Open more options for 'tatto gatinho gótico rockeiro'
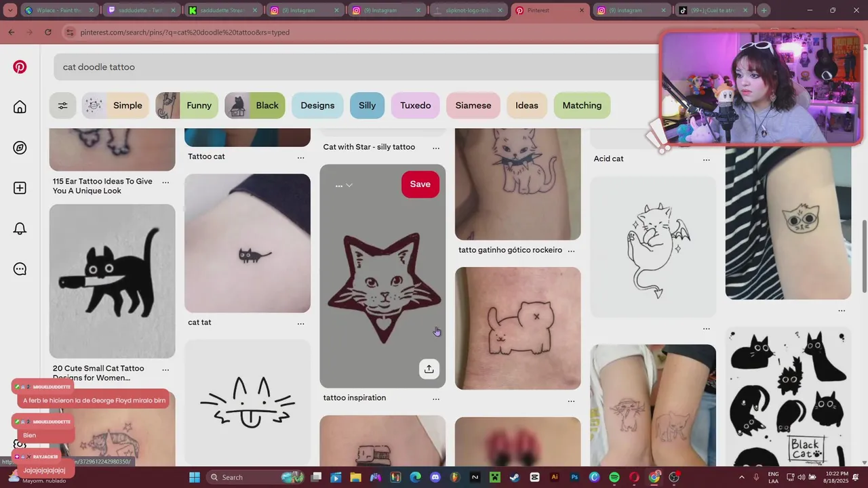This screenshot has height=488, width=868. point(571,251)
